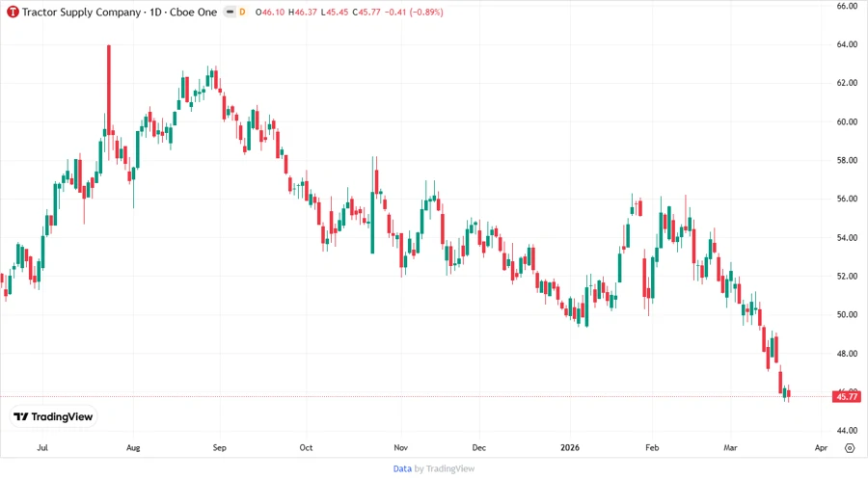
Task: Click the Nov label on time axis
Action: pos(401,447)
